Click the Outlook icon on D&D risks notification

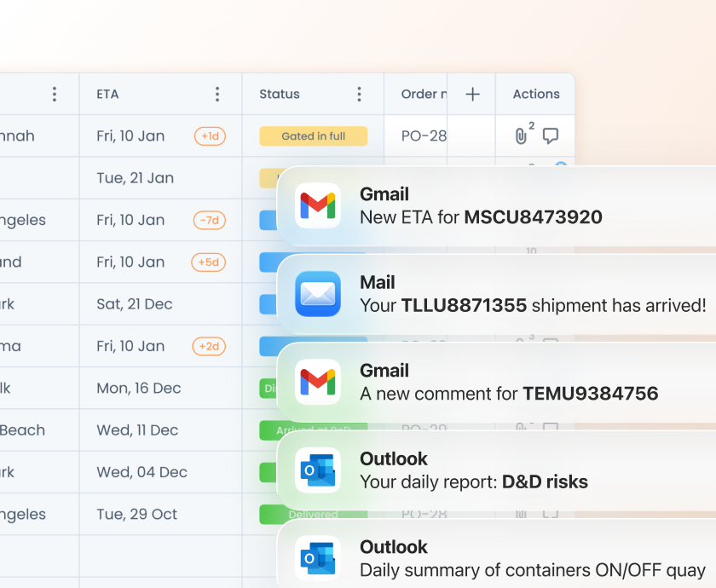click(x=318, y=470)
